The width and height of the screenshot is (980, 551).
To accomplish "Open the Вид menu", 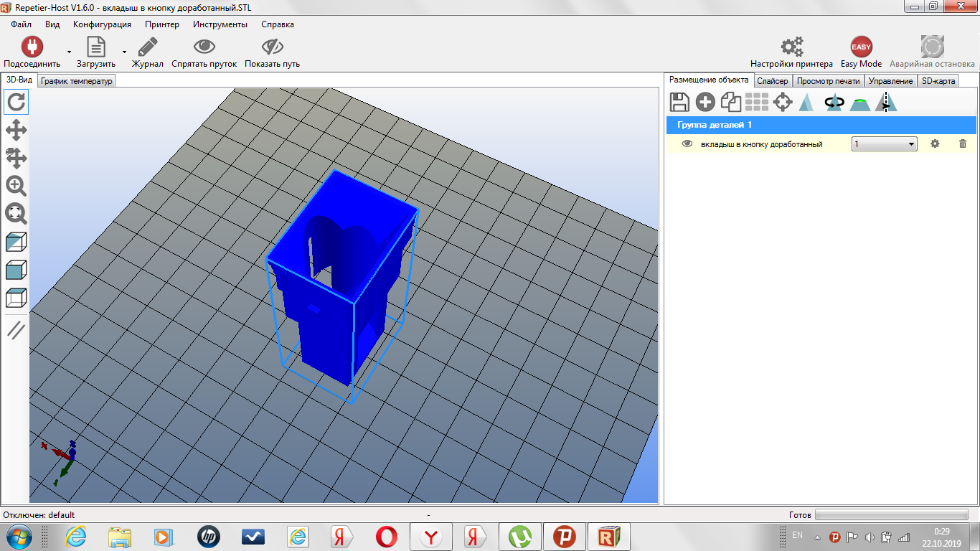I will click(x=52, y=24).
